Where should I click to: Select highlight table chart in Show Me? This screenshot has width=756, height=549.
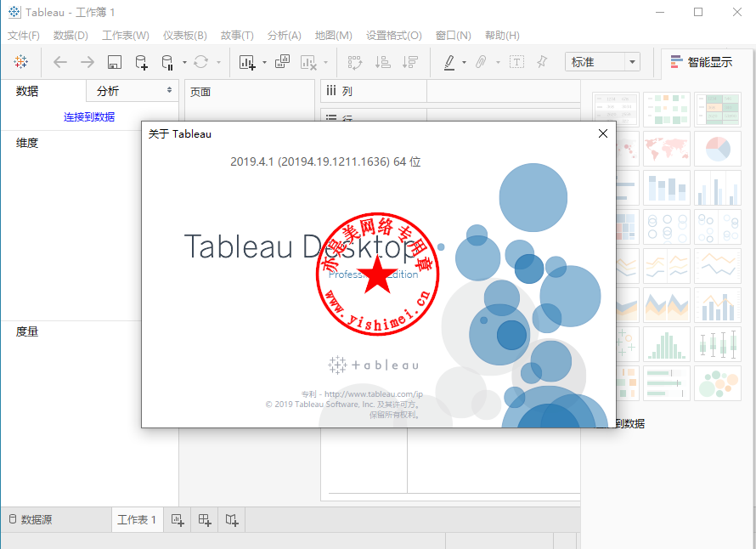(x=718, y=110)
